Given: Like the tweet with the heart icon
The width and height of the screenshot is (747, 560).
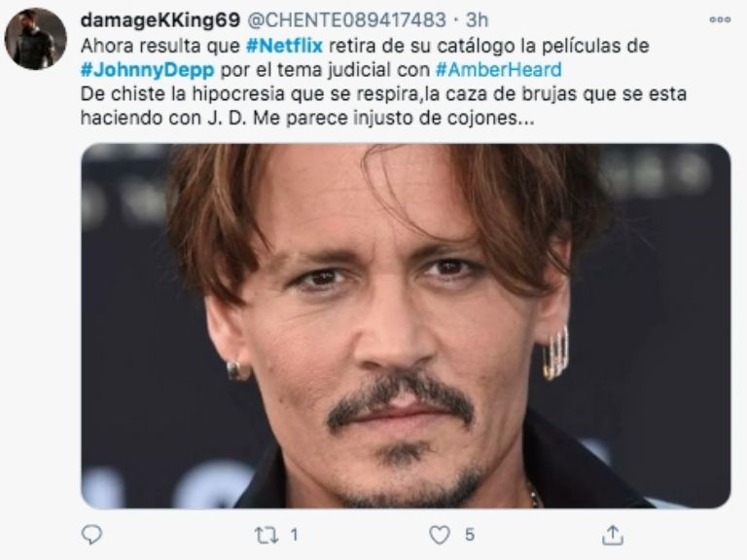Looking at the screenshot, I should click(x=440, y=535).
